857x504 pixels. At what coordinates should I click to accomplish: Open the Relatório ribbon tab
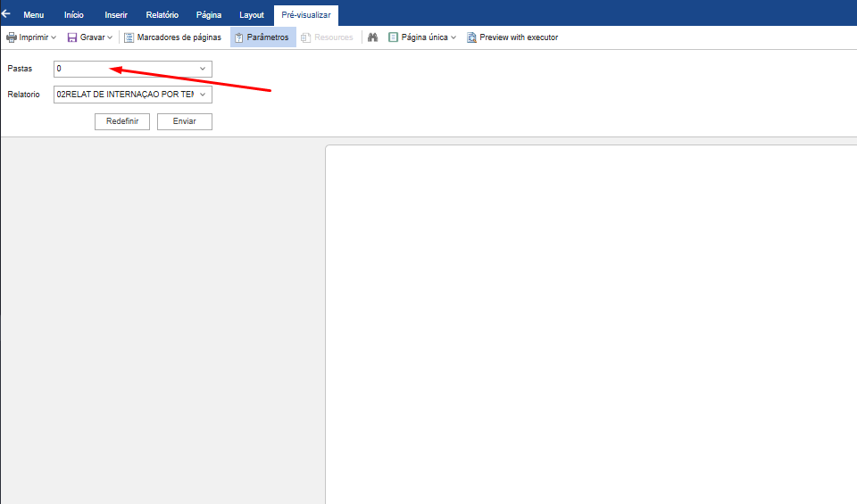pos(162,15)
